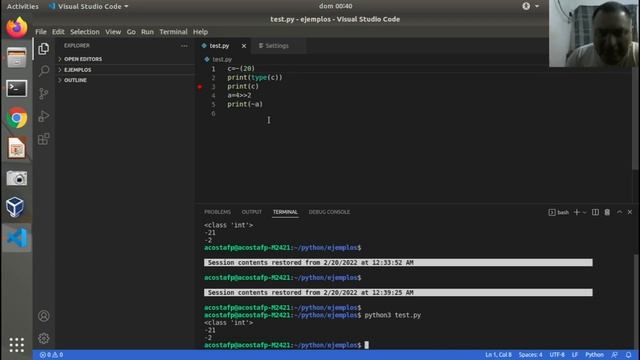Click code line print(type(c))
Screen dimensions: 640x360
(x=255, y=78)
